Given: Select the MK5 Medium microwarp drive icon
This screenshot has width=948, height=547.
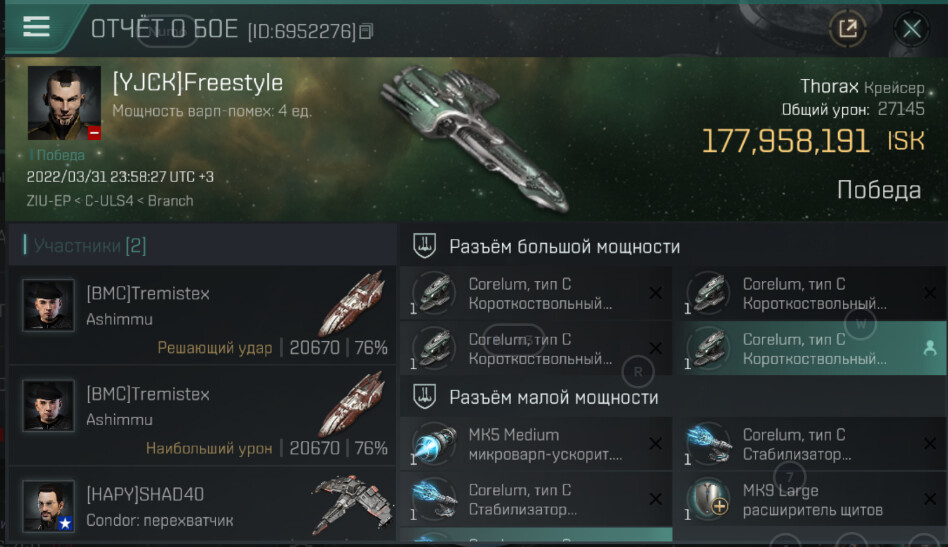Looking at the screenshot, I should click(x=435, y=444).
